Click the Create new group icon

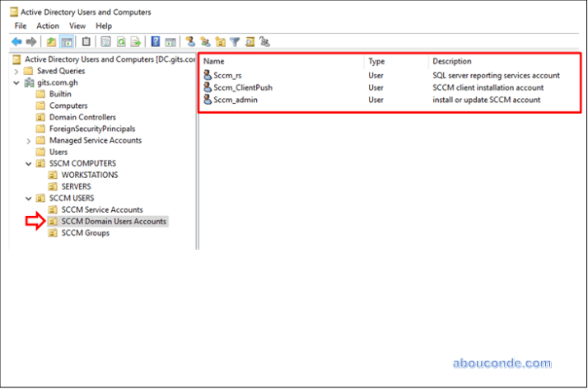point(205,41)
